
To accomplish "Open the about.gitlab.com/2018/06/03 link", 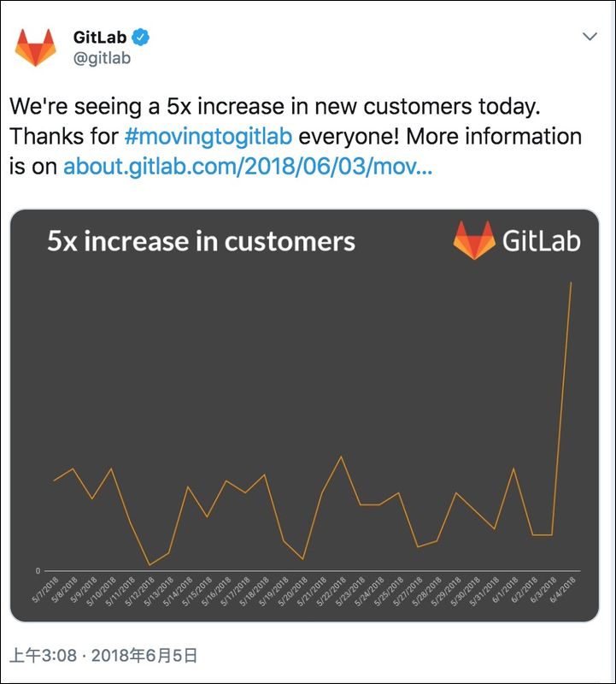I will pos(248,166).
